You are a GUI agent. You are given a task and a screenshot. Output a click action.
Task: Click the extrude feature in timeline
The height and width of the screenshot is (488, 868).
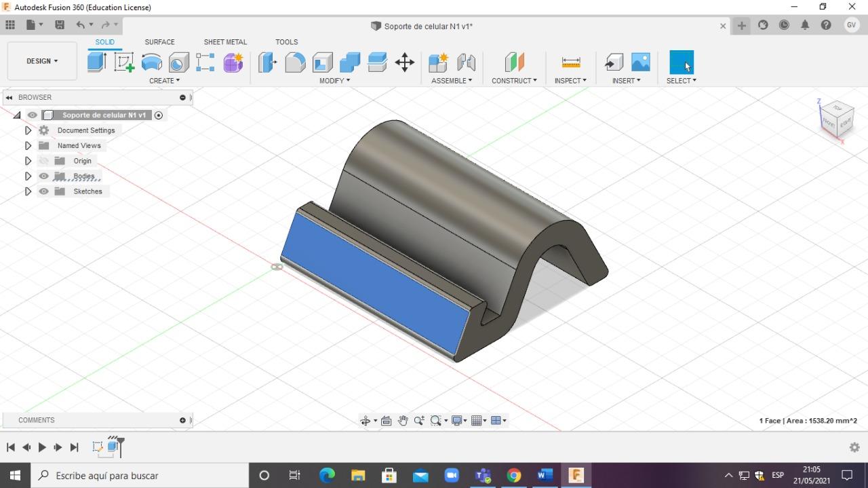pos(113,447)
